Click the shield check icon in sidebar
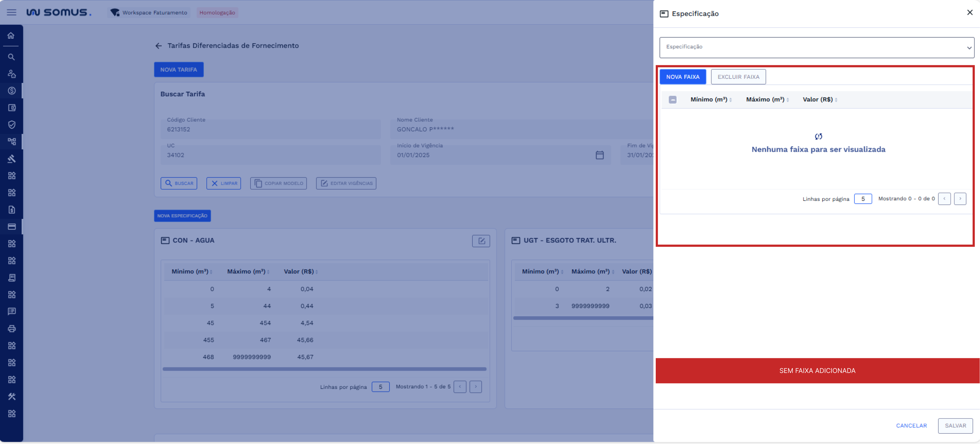Viewport: 980px width, 444px height. pos(11,125)
